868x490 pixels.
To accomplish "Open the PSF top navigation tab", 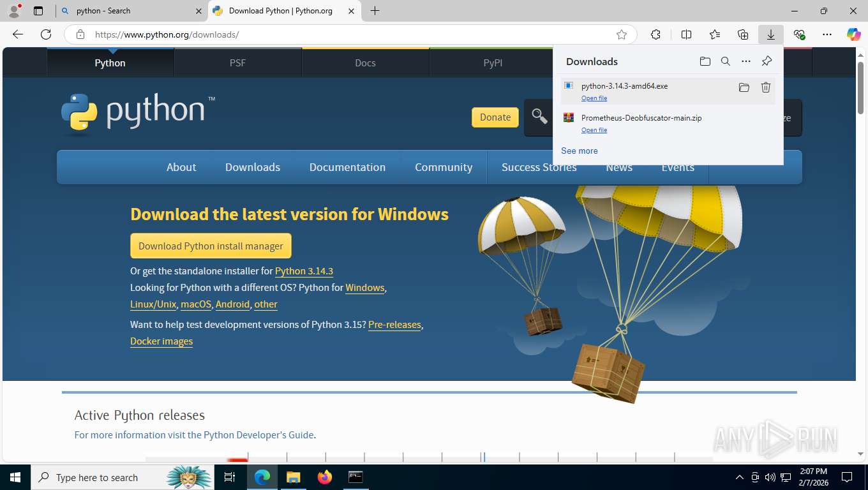I will point(237,63).
